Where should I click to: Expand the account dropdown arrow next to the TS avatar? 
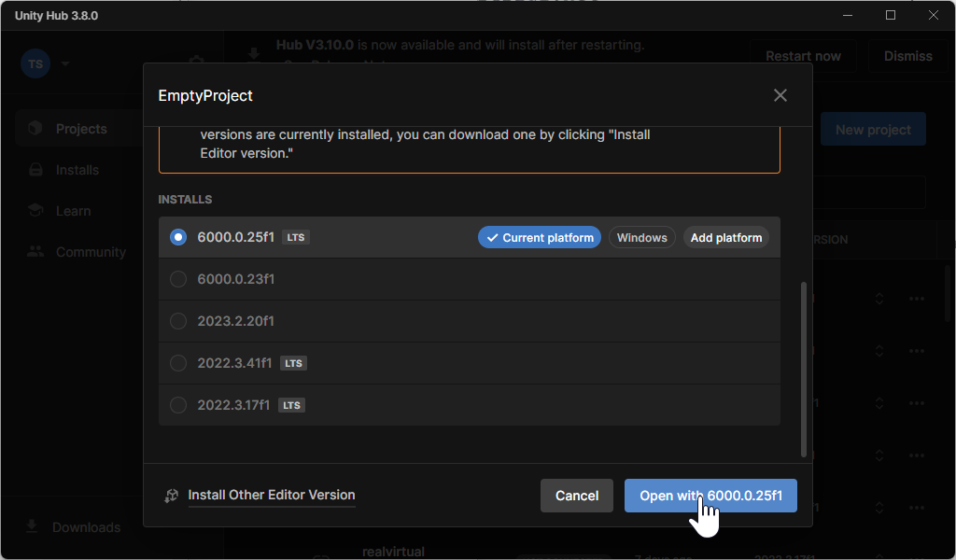(65, 64)
